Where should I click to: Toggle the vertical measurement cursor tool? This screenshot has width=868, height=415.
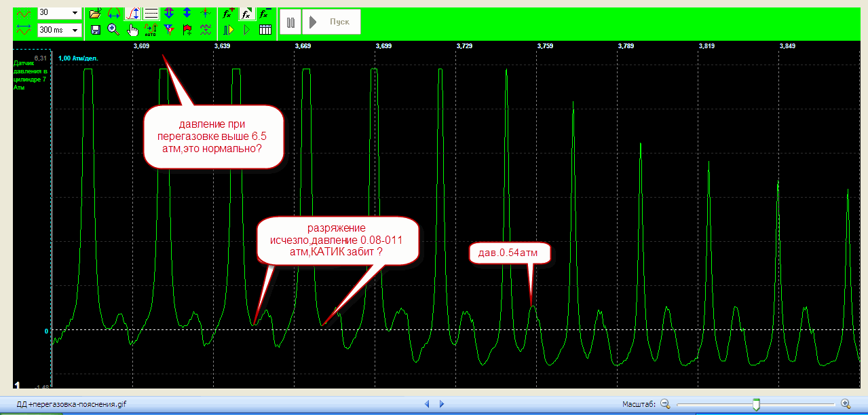point(132,13)
